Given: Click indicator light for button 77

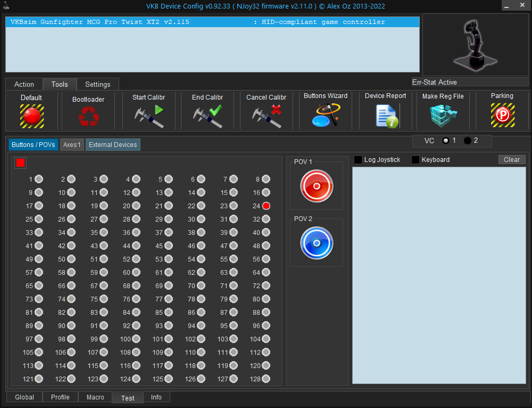Looking at the screenshot, I should click(x=169, y=299).
